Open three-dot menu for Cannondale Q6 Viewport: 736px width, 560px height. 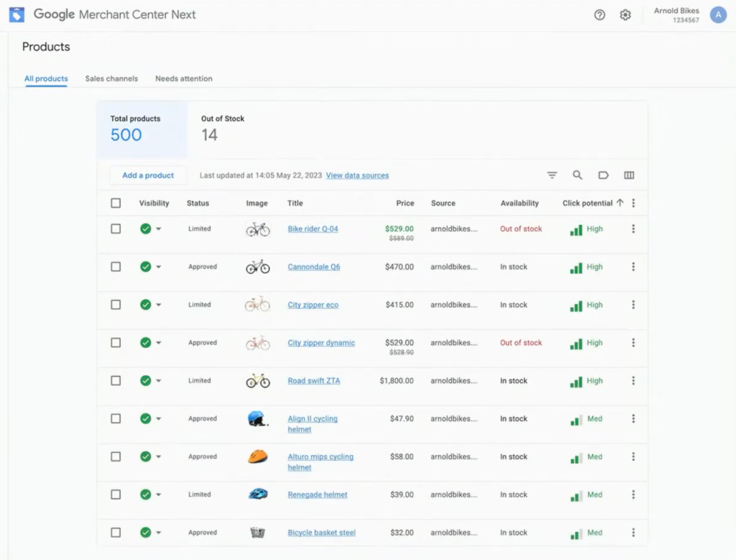click(633, 267)
